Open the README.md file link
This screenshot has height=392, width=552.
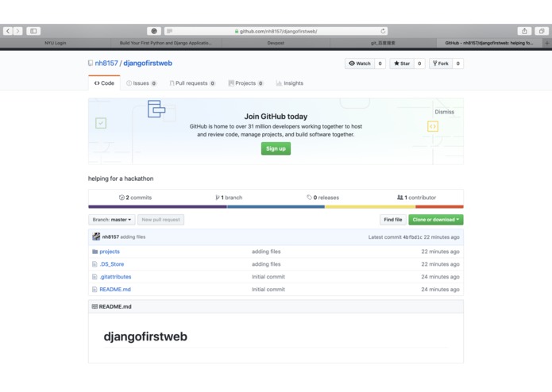115,290
